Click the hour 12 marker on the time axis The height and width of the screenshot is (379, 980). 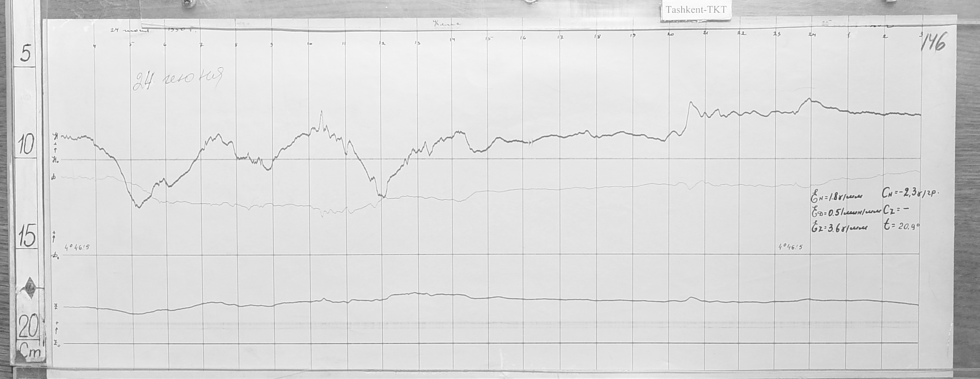click(x=382, y=44)
